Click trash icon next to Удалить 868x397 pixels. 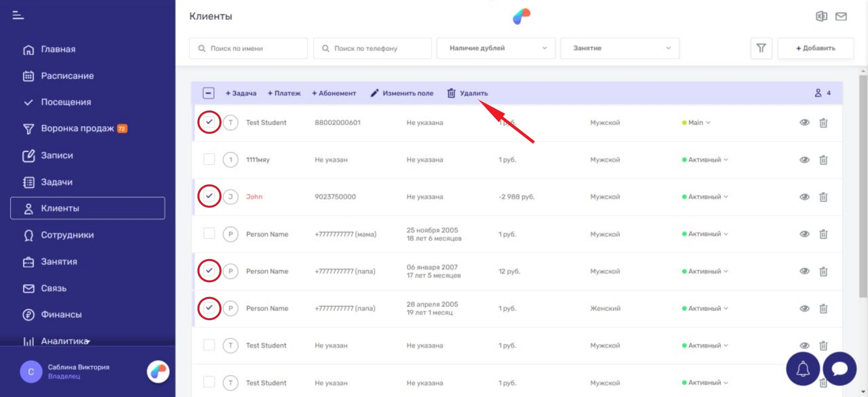(451, 93)
